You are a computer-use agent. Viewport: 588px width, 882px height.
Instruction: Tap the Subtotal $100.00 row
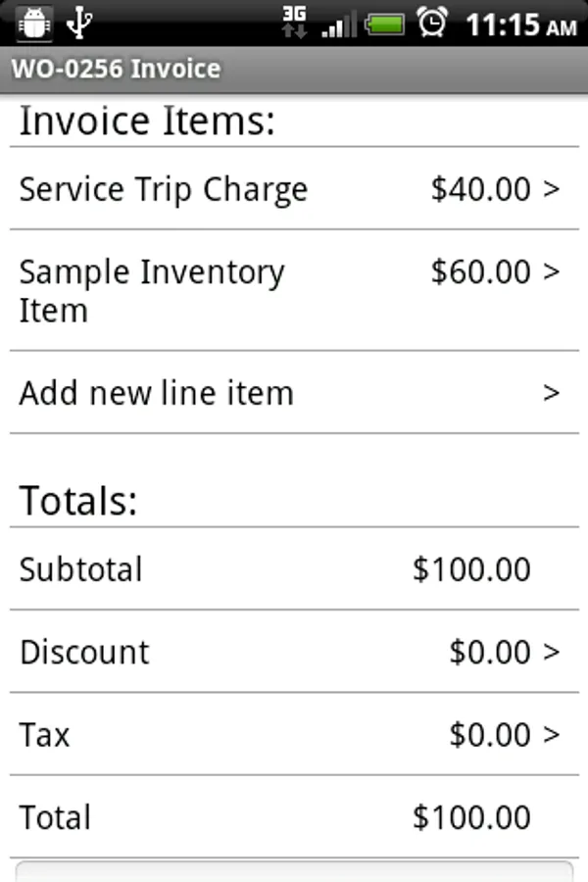pos(294,569)
